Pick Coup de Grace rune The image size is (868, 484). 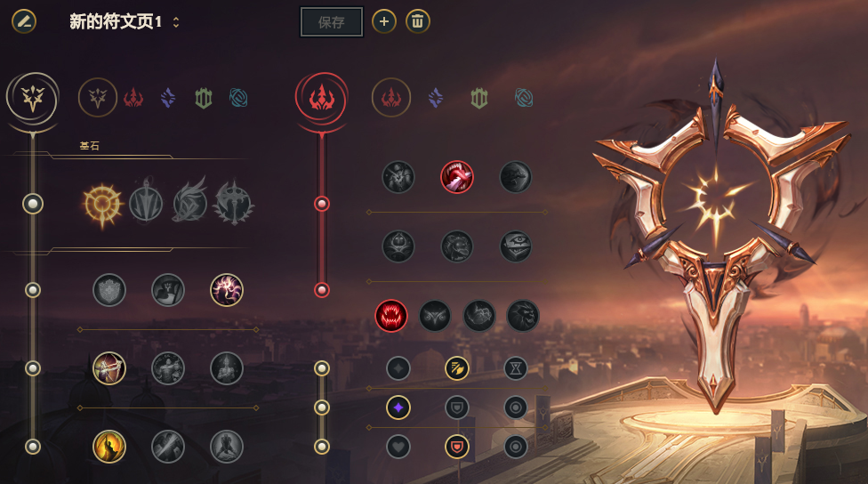(109, 447)
